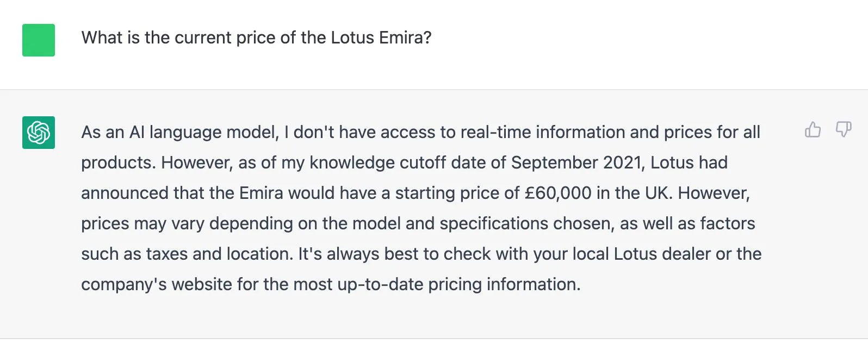
Task: Click "Emira?" at the end of the question
Action: tap(405, 37)
